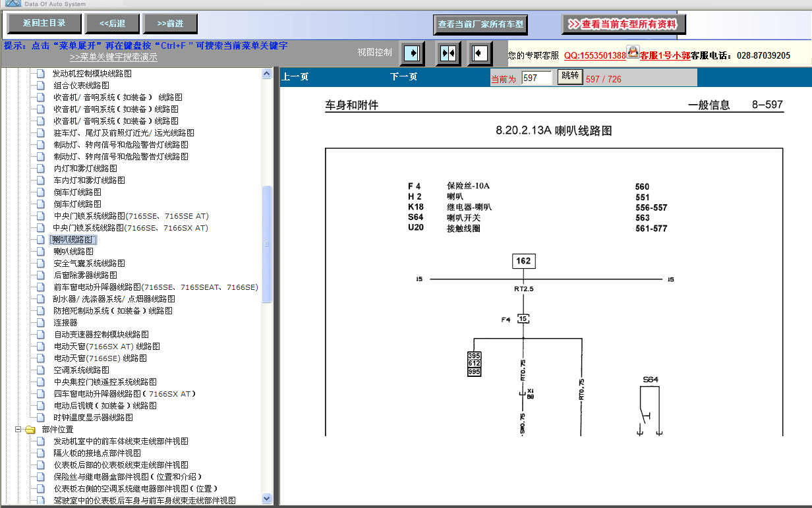This screenshot has height=508, width=812.
Task: Click the tree panel vertical scrollbar thumb
Action: pyautogui.click(x=267, y=244)
